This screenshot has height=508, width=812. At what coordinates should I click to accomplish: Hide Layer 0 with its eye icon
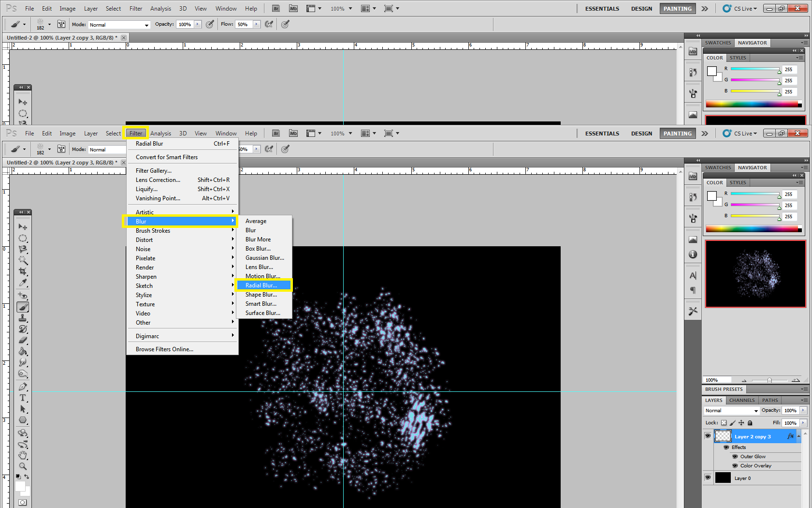708,478
